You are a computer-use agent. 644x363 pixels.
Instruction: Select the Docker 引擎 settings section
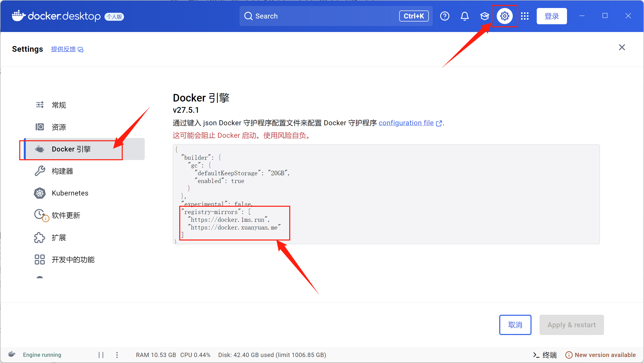pyautogui.click(x=84, y=149)
